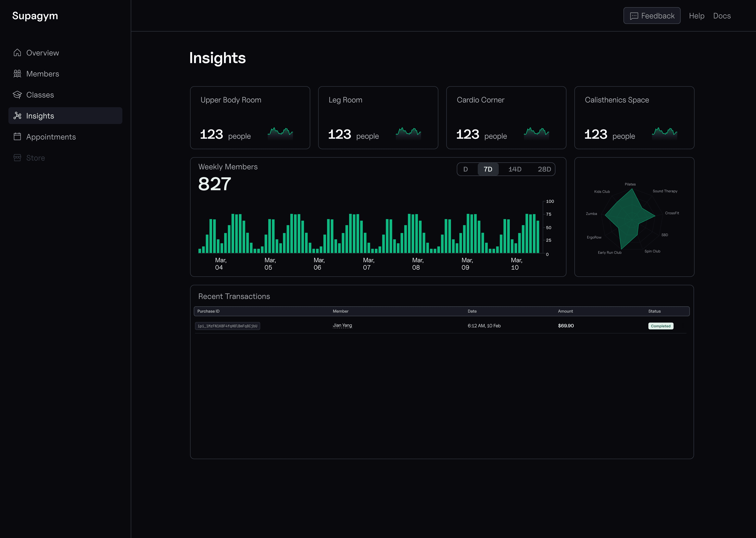This screenshot has height=538, width=756.
Task: Select the 7D range tab
Action: tap(488, 169)
